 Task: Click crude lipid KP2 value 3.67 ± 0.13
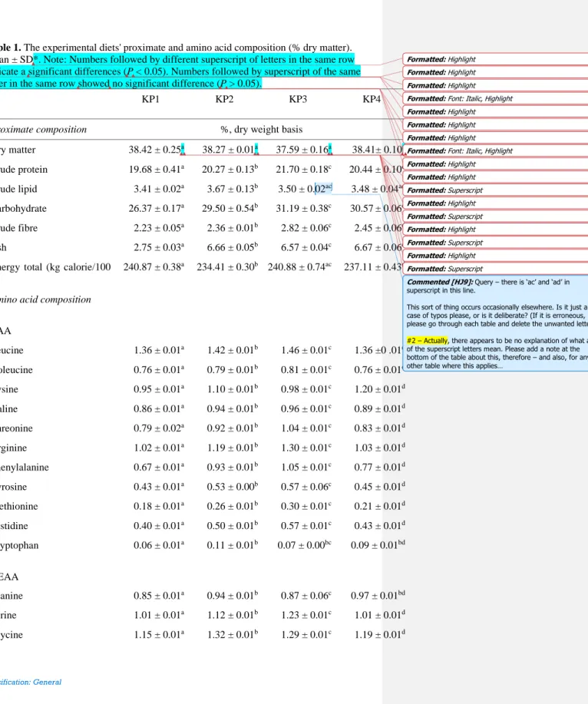233,189
